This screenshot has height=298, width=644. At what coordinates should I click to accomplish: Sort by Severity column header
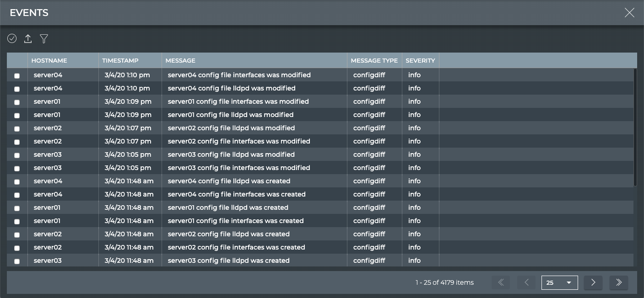(420, 60)
